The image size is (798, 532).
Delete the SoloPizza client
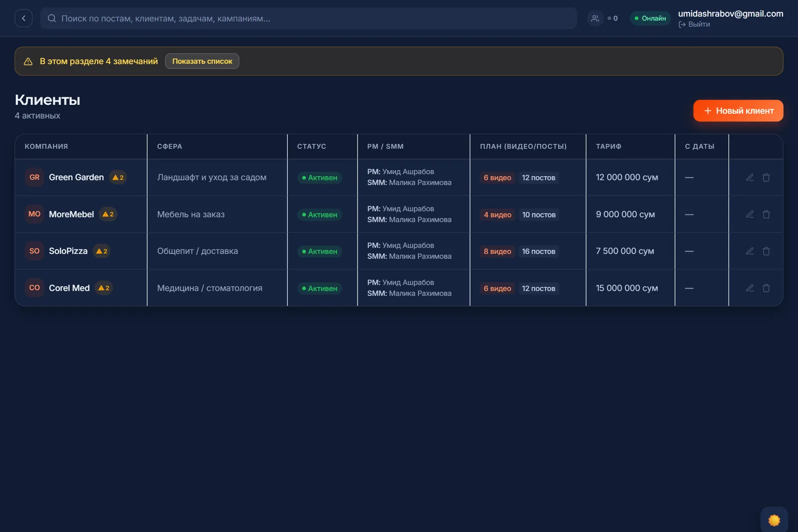[x=767, y=251]
